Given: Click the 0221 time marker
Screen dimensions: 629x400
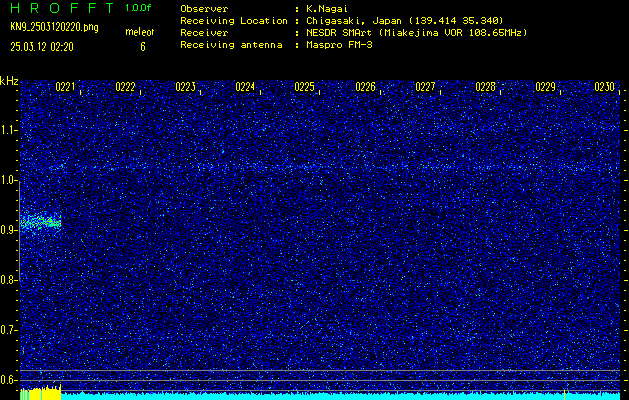Looking at the screenshot, I should click(65, 87).
